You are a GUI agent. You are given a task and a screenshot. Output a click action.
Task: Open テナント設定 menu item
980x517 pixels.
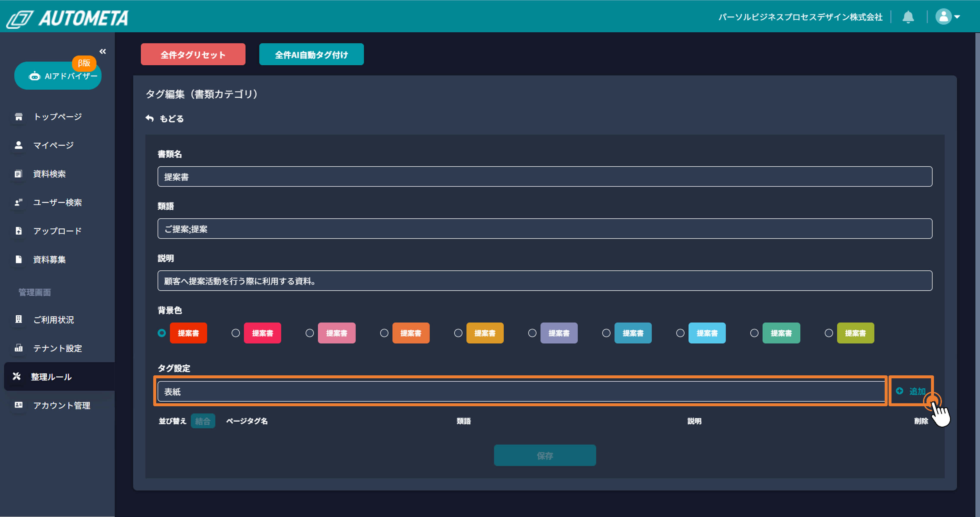(57, 348)
